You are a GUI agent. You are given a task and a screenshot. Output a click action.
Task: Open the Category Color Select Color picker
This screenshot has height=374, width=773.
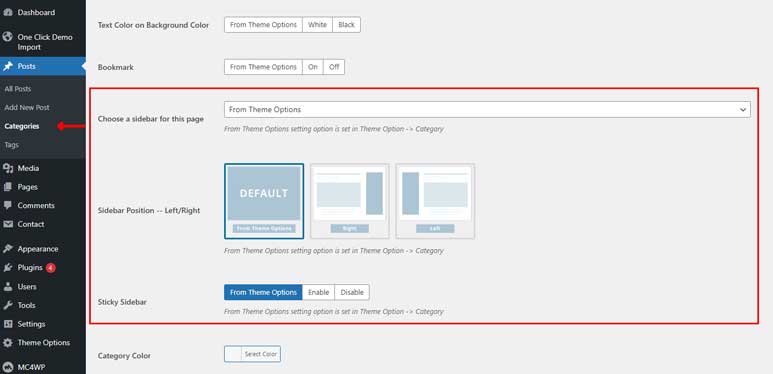click(x=252, y=354)
